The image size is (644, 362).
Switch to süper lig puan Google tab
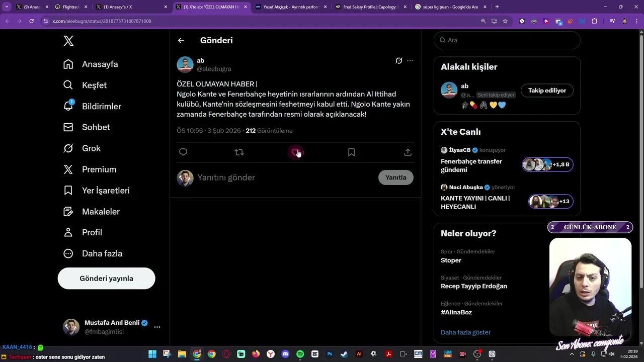coord(451,7)
